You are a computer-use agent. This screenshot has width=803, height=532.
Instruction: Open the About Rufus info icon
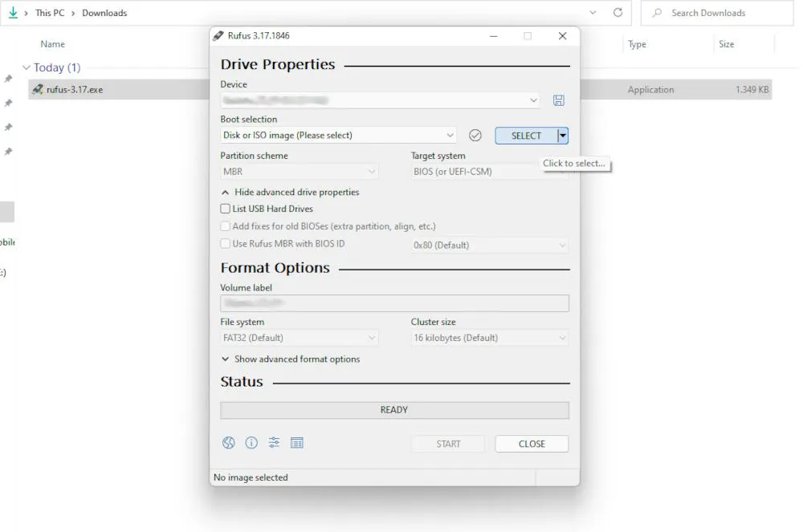coord(251,442)
